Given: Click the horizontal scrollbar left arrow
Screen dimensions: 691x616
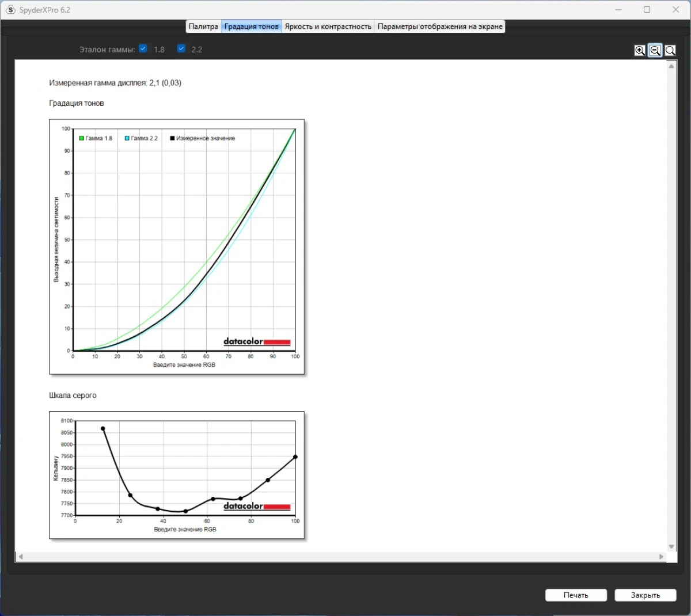Looking at the screenshot, I should (21, 557).
